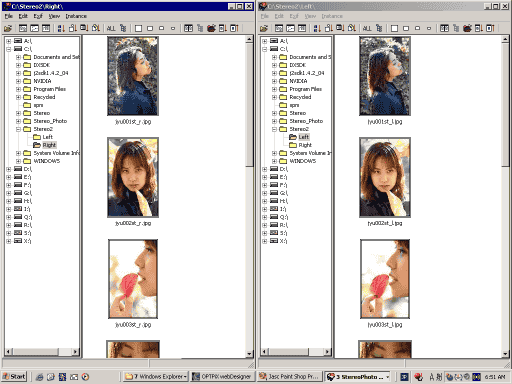Click rightmost up-arrow icon in Stereo2\Right window toolbar
Viewport: 512px width, 384px height.
(234, 28)
